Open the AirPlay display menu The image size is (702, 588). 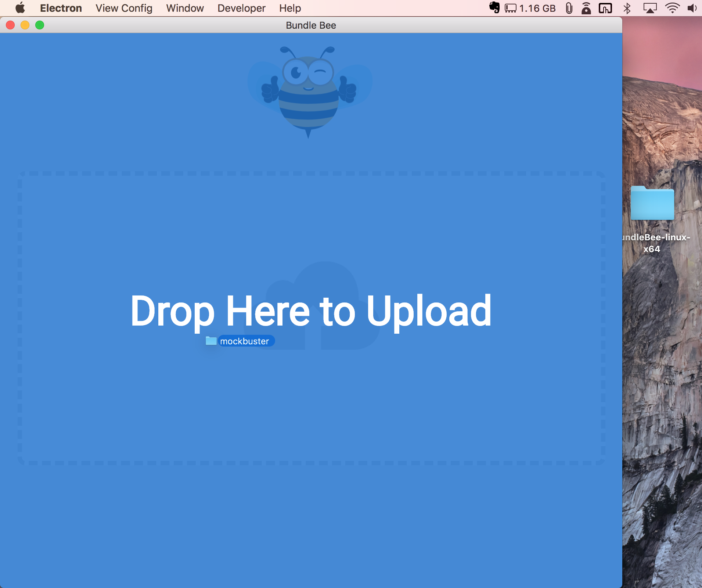coord(650,8)
